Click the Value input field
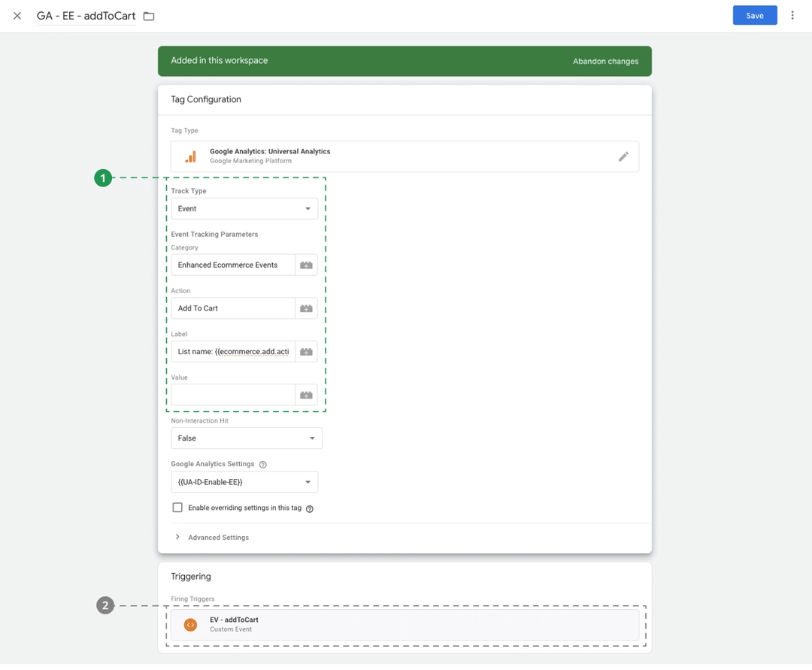812x670 pixels. tap(233, 395)
